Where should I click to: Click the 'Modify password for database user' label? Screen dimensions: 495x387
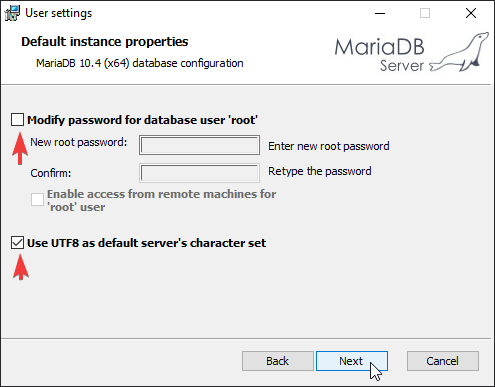point(142,120)
